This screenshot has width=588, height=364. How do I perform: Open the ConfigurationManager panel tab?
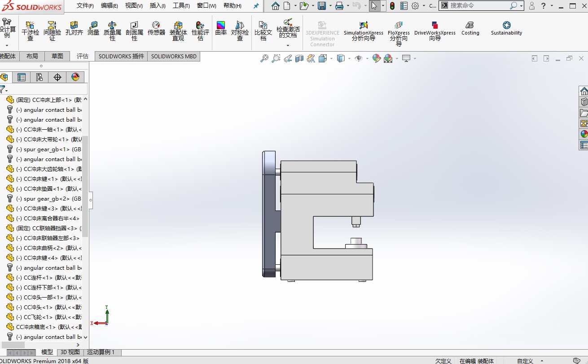click(39, 77)
